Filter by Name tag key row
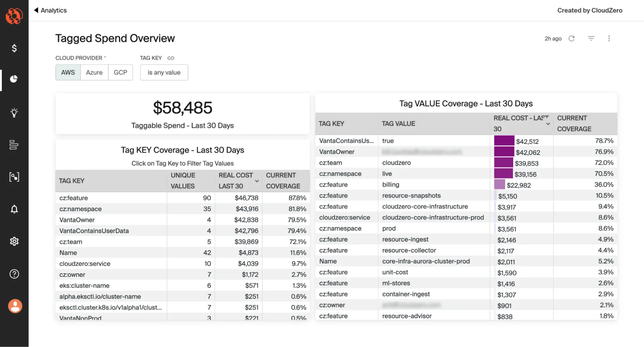 tap(68, 253)
